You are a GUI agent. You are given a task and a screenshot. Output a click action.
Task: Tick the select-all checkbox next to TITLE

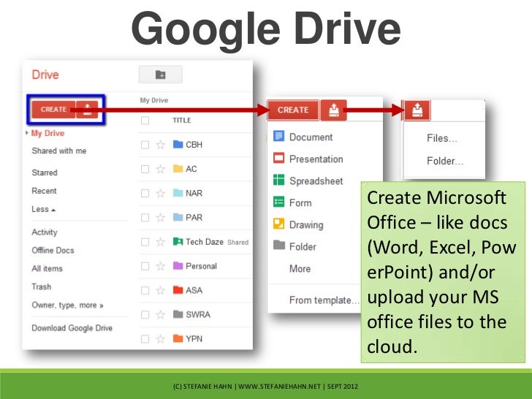click(x=145, y=121)
